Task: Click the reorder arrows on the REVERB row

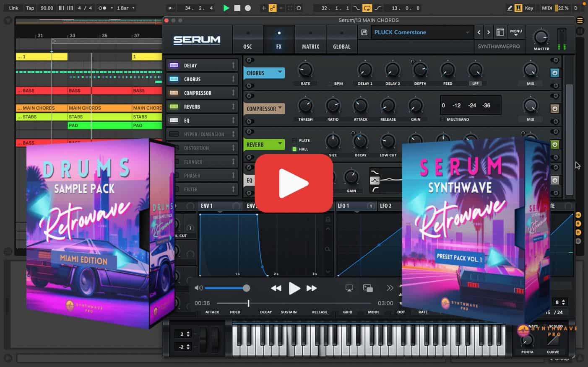Action: coord(233,107)
